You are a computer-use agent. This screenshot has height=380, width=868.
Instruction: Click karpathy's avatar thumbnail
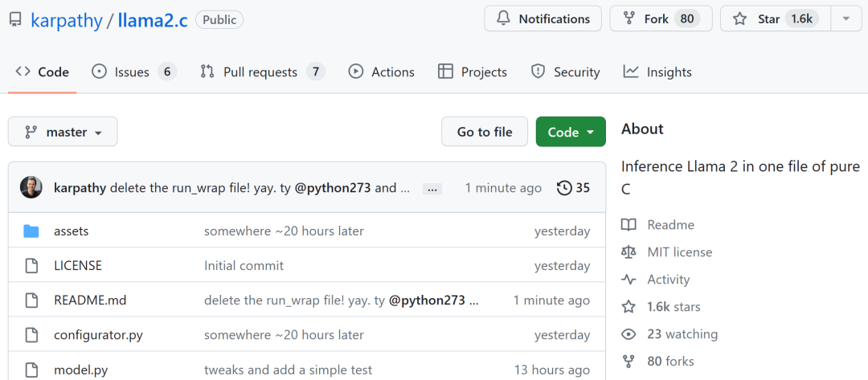point(31,188)
